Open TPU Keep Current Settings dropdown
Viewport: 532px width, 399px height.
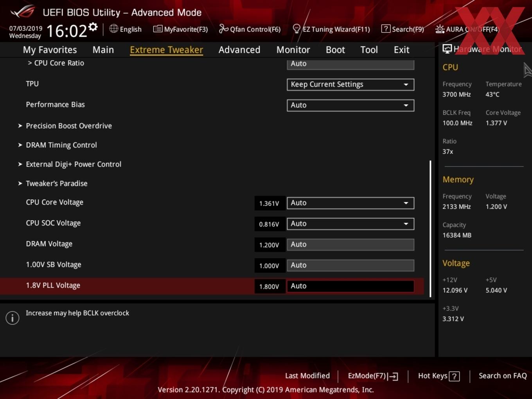click(x=350, y=84)
